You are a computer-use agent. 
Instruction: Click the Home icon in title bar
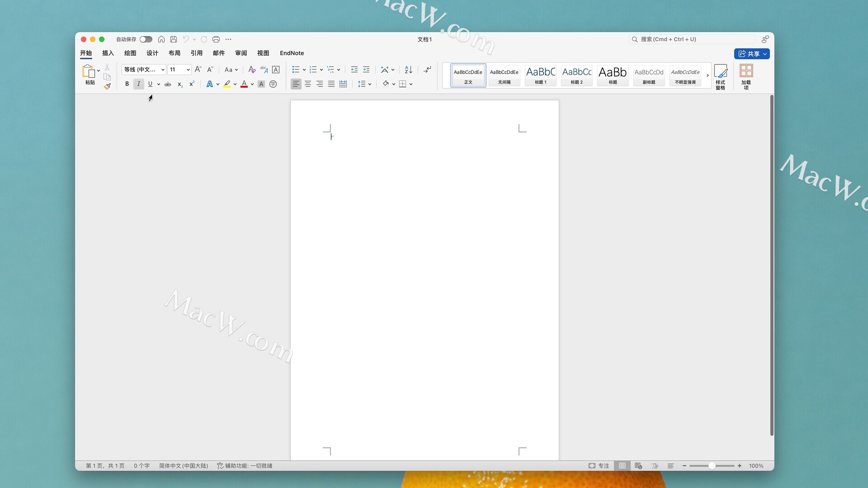(x=161, y=39)
